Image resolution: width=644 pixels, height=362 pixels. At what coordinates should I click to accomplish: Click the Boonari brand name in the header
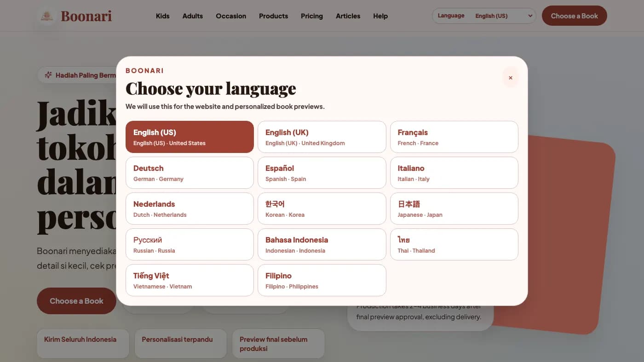pyautogui.click(x=86, y=16)
